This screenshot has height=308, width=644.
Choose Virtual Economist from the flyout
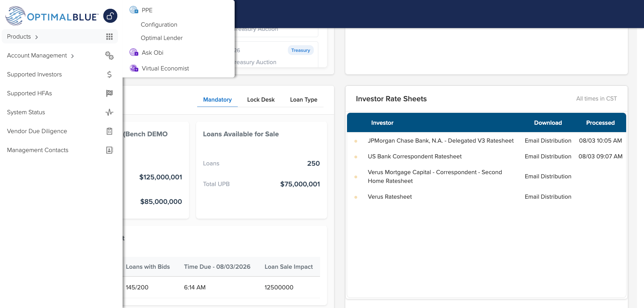point(165,68)
